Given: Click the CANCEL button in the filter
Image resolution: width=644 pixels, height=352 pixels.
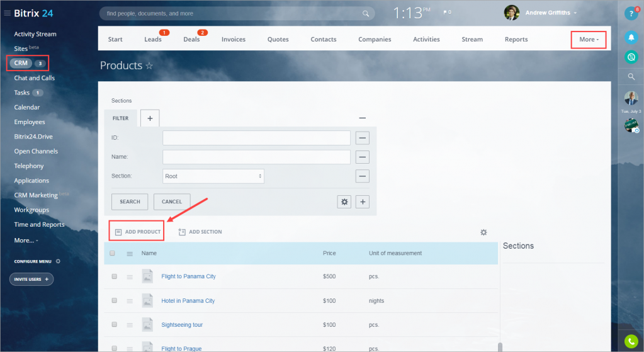Looking at the screenshot, I should tap(172, 202).
